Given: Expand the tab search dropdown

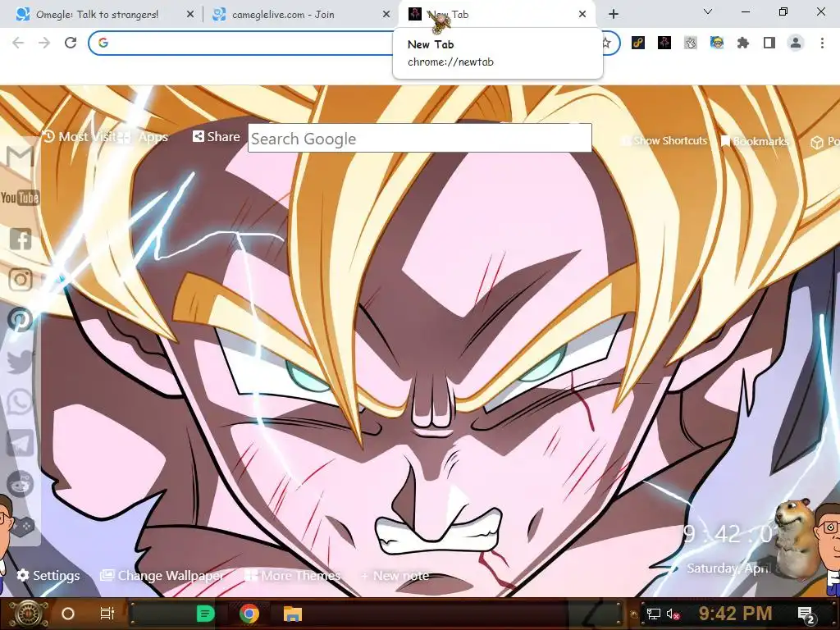Looking at the screenshot, I should (708, 11).
